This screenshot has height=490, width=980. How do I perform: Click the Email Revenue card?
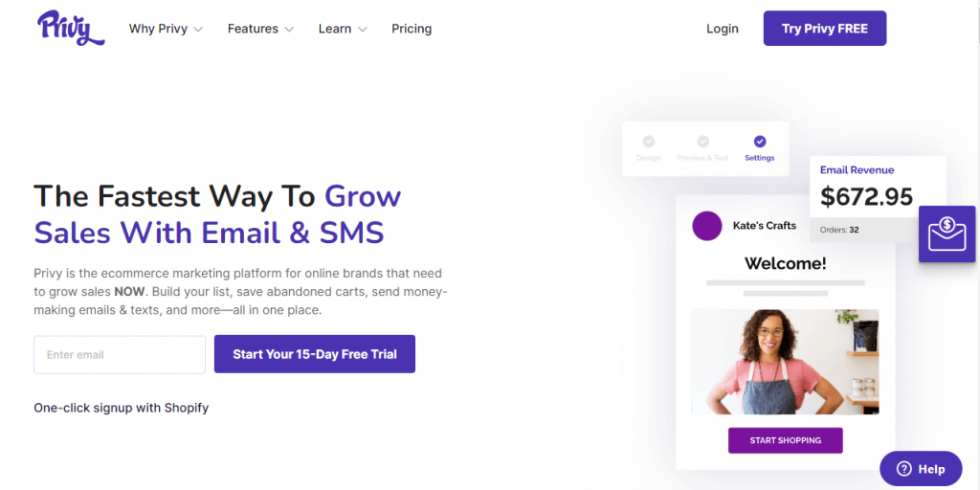tap(878, 199)
